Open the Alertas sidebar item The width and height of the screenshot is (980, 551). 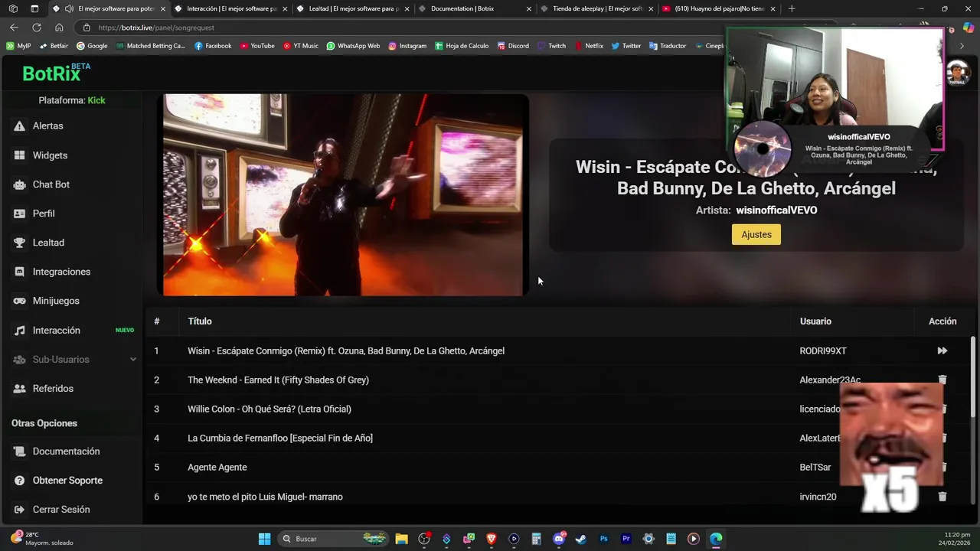coord(47,126)
